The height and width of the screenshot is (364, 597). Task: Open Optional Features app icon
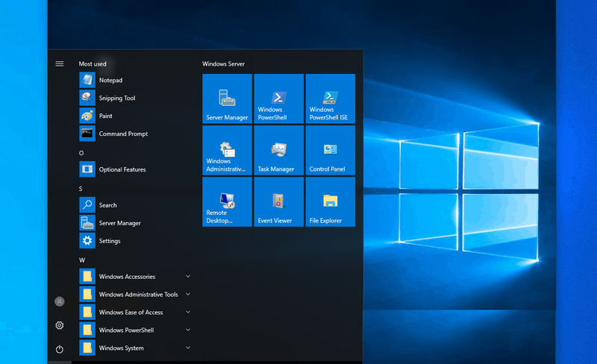click(87, 169)
